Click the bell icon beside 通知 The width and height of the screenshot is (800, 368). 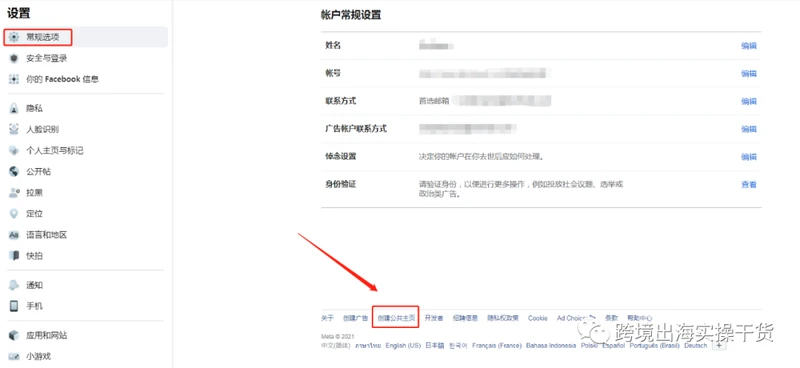14,285
